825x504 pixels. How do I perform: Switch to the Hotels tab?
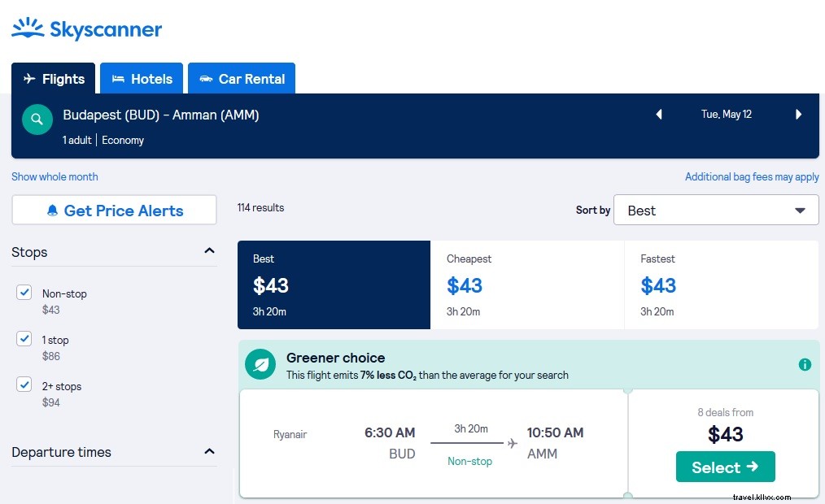click(x=142, y=79)
